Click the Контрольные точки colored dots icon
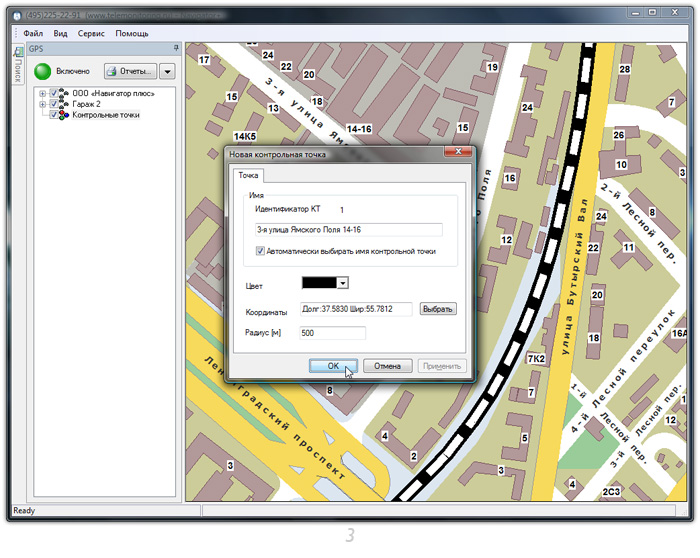Image resolution: width=700 pixels, height=558 pixels. (64, 115)
